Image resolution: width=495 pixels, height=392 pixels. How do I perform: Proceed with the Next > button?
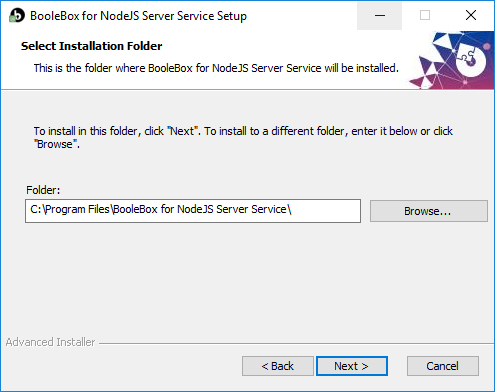pos(352,366)
